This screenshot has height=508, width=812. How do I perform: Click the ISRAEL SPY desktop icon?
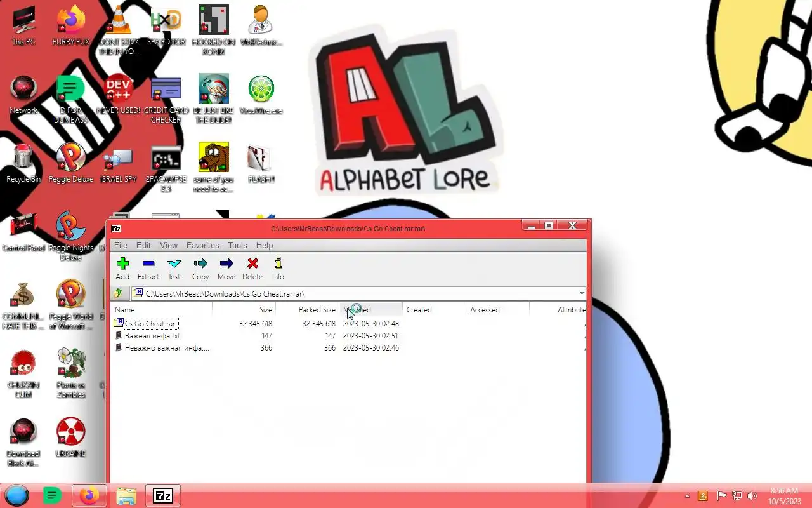click(x=118, y=164)
